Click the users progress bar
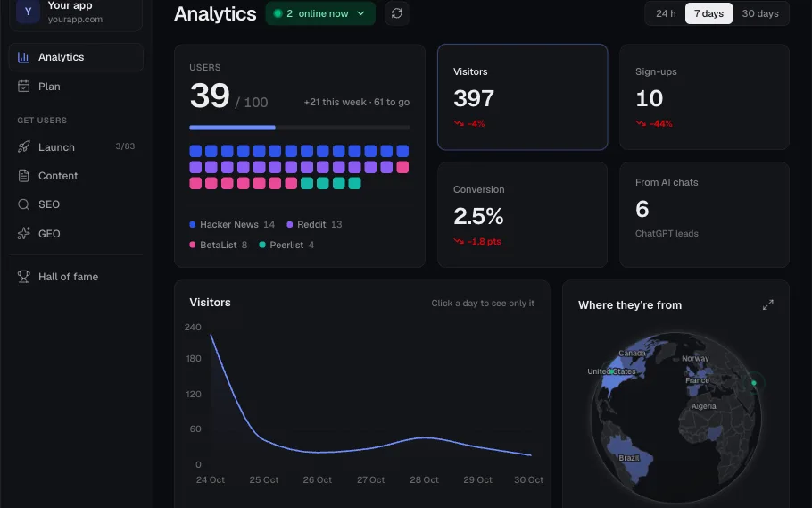The width and height of the screenshot is (812, 508). pyautogui.click(x=299, y=128)
